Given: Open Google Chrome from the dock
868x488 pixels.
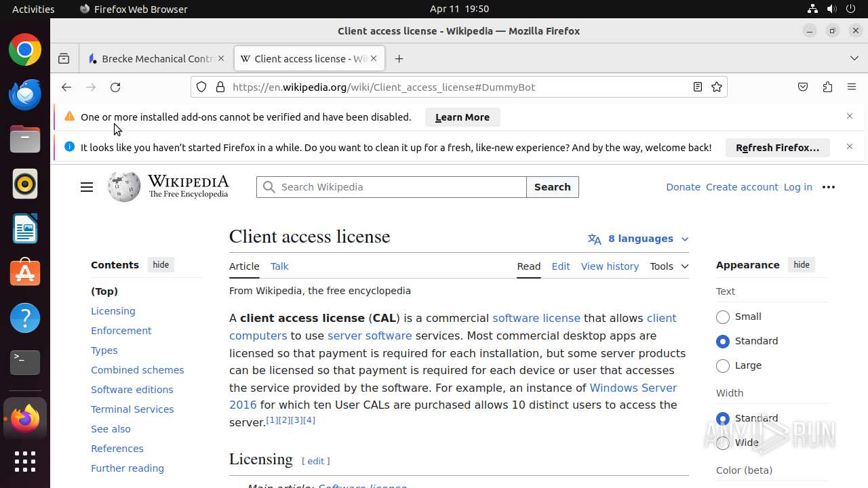Looking at the screenshot, I should (25, 50).
